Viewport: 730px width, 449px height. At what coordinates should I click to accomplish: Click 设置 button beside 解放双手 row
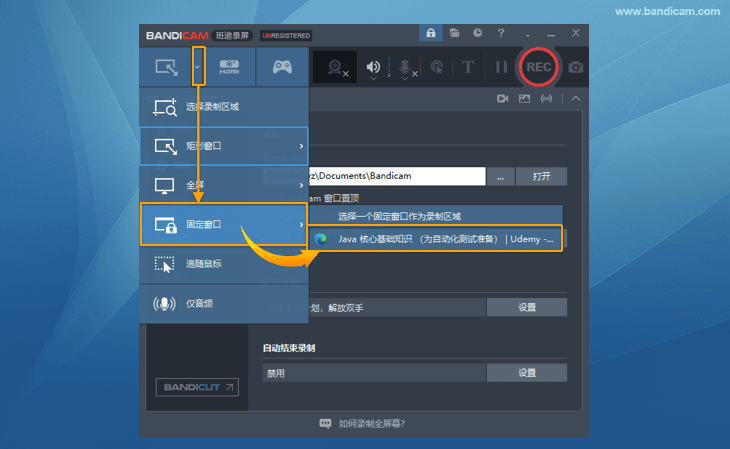(527, 307)
